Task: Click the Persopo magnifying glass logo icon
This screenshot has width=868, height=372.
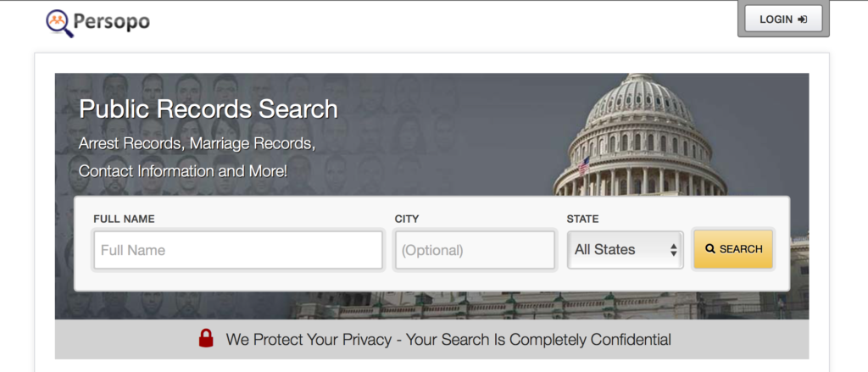Action: tap(58, 22)
